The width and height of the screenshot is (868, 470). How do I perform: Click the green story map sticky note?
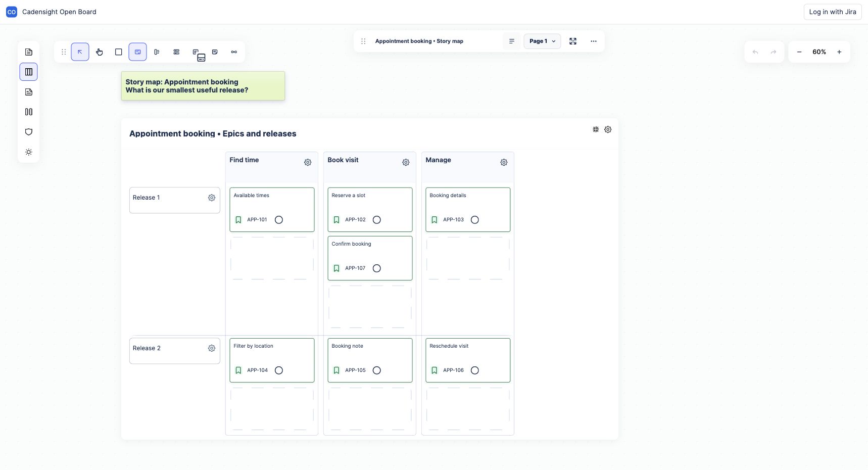pos(203,86)
